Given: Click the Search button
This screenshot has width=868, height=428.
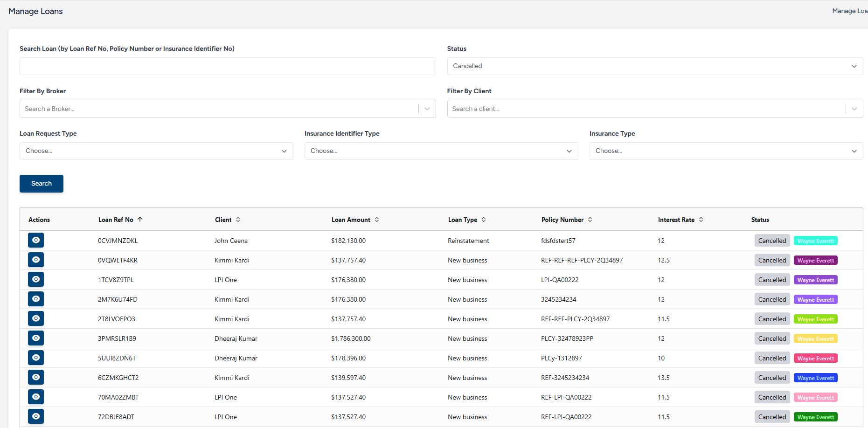Looking at the screenshot, I should [42, 184].
